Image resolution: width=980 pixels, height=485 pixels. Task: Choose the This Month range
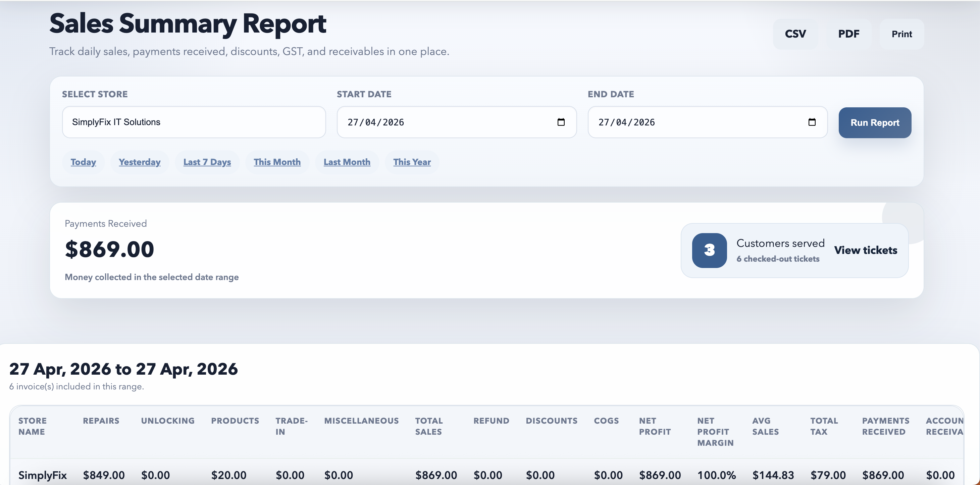277,162
